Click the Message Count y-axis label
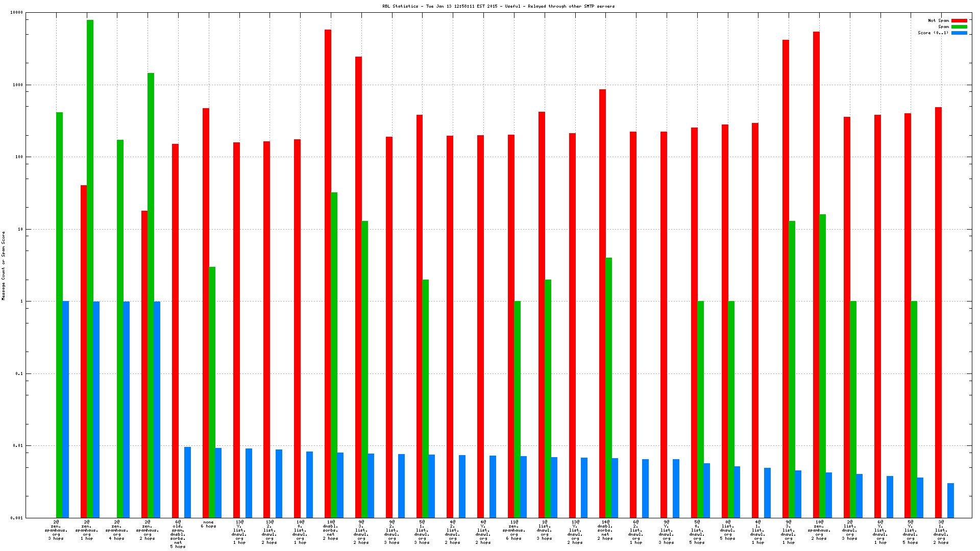Image resolution: width=980 pixels, height=551 pixels. (3, 265)
